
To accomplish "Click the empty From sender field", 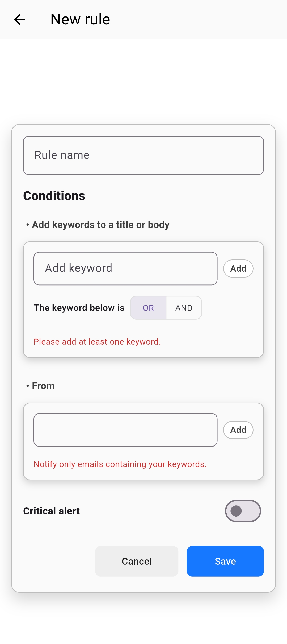I will pos(125,430).
